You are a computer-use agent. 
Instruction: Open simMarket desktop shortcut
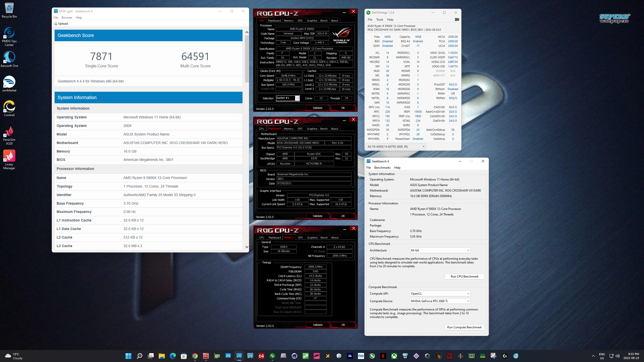pyautogui.click(x=9, y=84)
